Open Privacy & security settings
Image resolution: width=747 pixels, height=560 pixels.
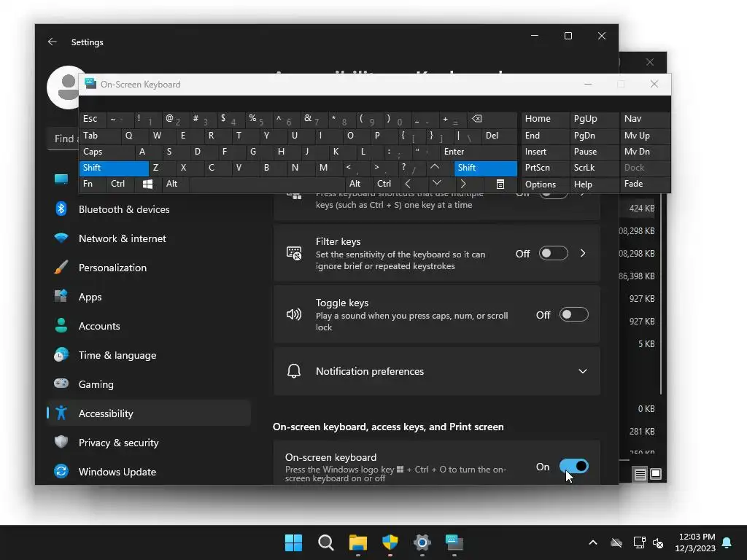click(x=149, y=443)
